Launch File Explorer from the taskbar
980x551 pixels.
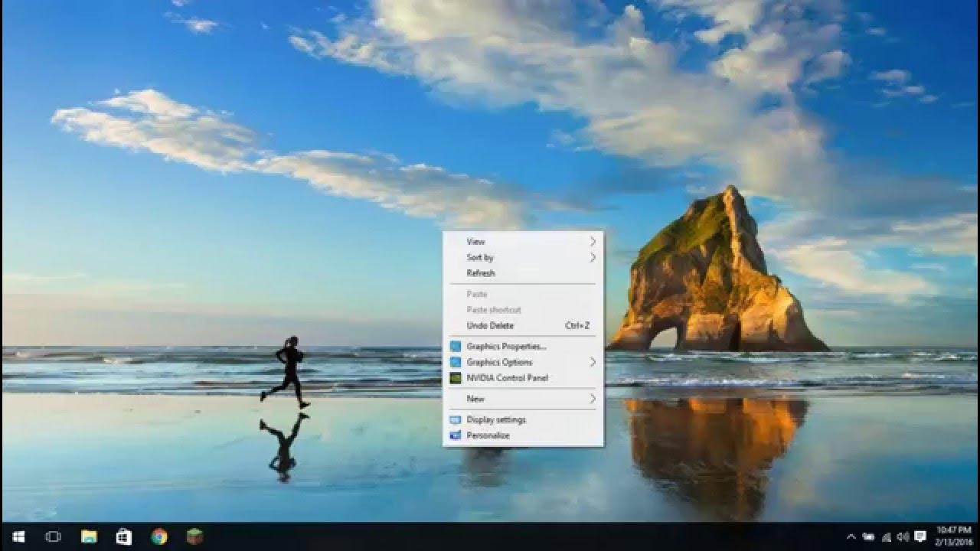coord(89,537)
